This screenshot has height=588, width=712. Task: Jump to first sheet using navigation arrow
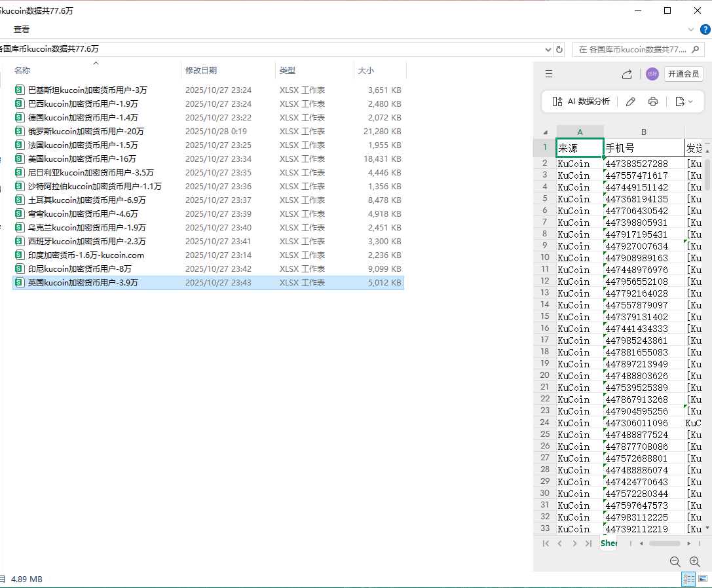click(x=546, y=543)
